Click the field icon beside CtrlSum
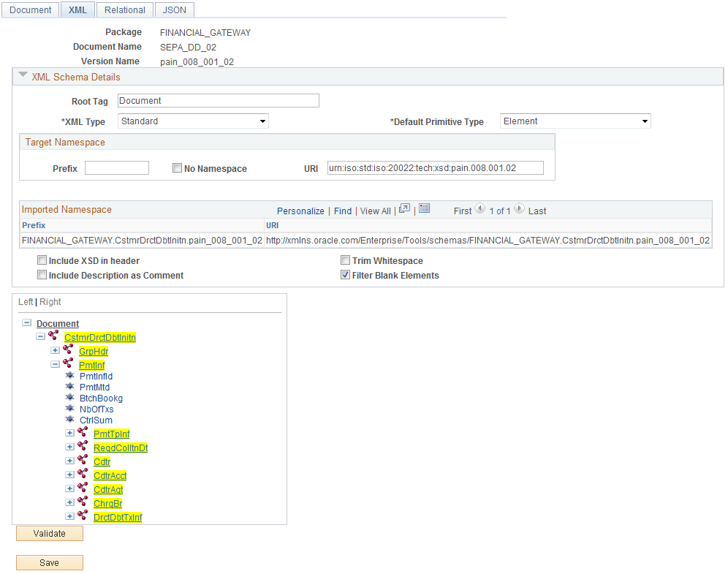 (70, 420)
